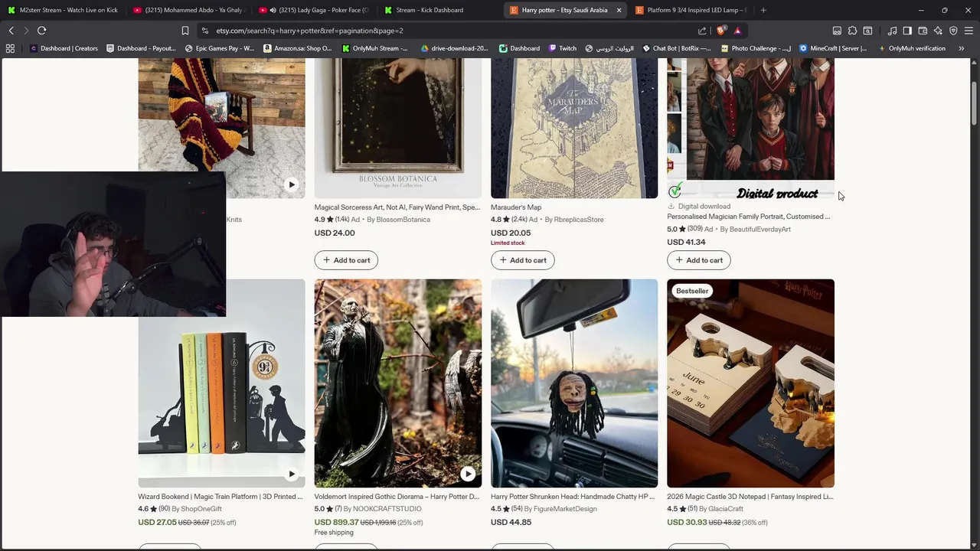Open Chat Bot BotRix bookmark
The image size is (980, 551).
tap(677, 48)
